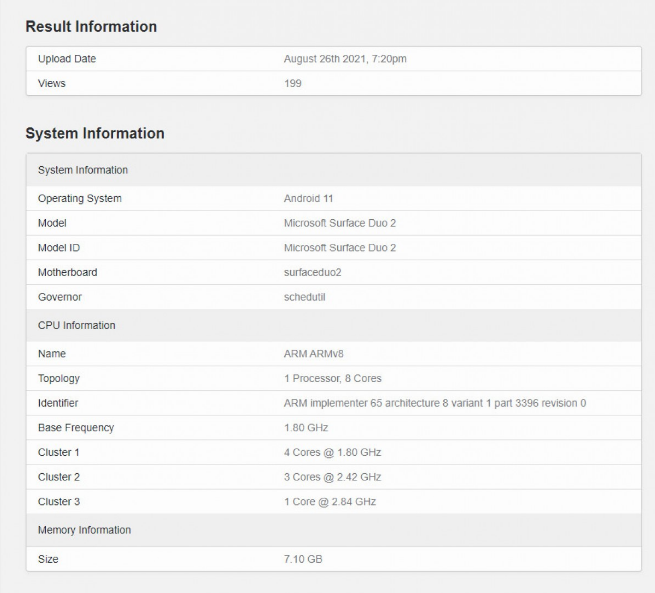Click the 'CPU Information' section header
The width and height of the screenshot is (655, 593).
pos(334,325)
